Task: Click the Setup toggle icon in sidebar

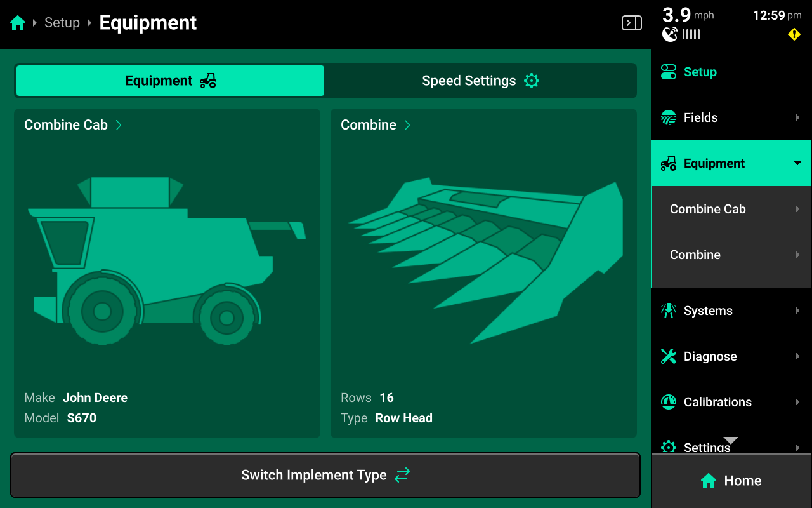Action: coord(669,72)
